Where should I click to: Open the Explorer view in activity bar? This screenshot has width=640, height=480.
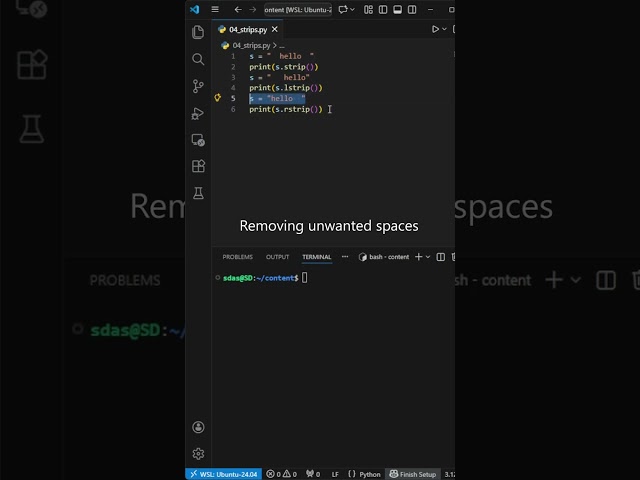tap(198, 32)
